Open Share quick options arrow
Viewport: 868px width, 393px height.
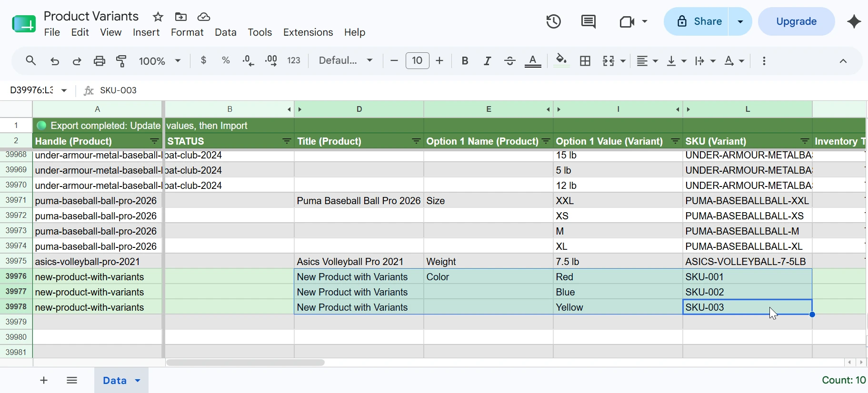(740, 21)
